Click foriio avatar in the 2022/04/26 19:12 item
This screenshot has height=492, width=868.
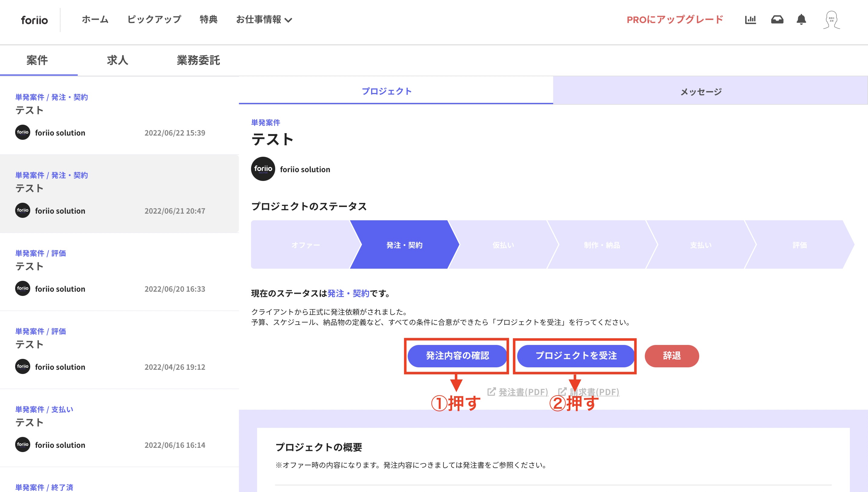tap(23, 367)
